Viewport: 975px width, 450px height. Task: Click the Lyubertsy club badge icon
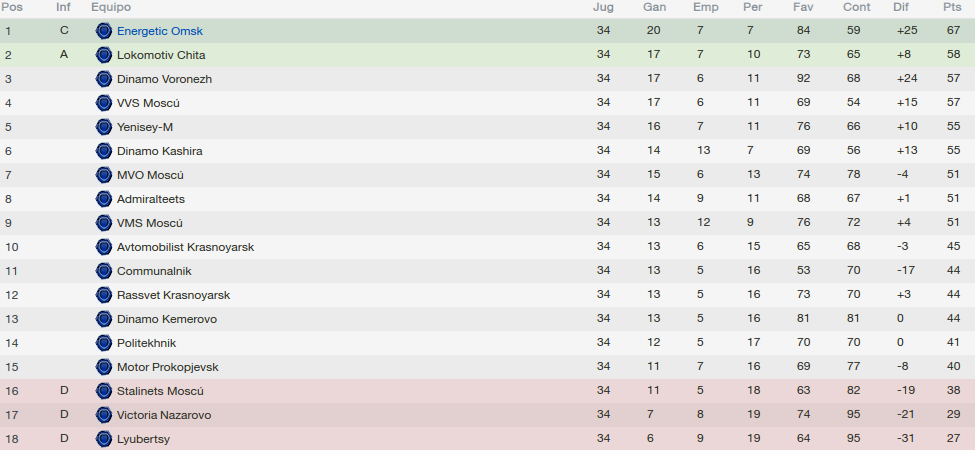[104, 439]
